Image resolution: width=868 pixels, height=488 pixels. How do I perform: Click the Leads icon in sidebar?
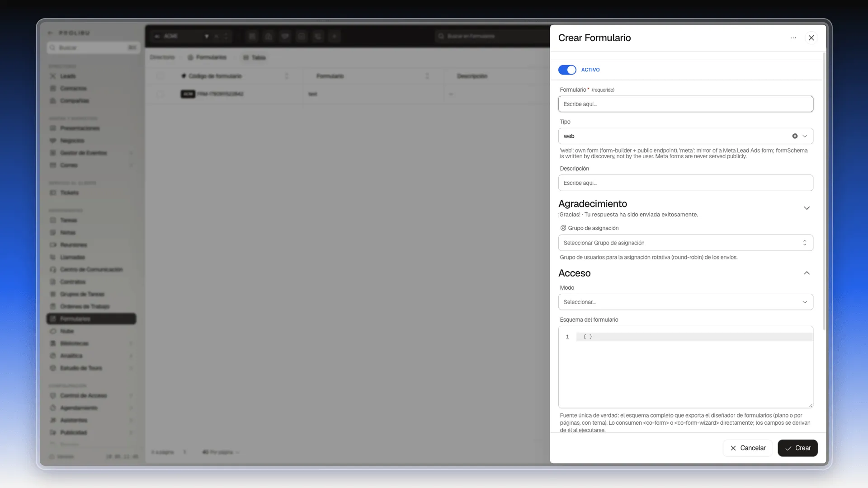tap(53, 76)
